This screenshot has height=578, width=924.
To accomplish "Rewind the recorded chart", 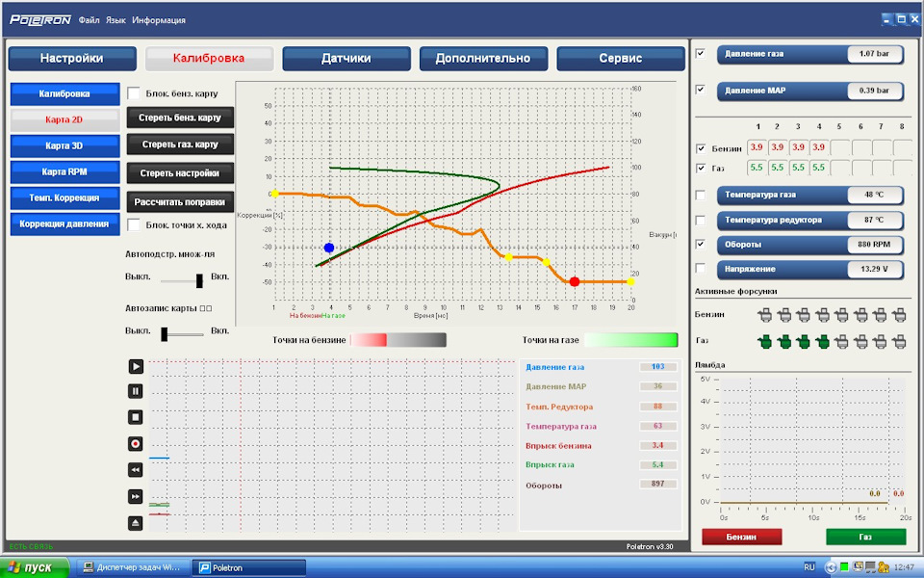I will pyautogui.click(x=136, y=470).
